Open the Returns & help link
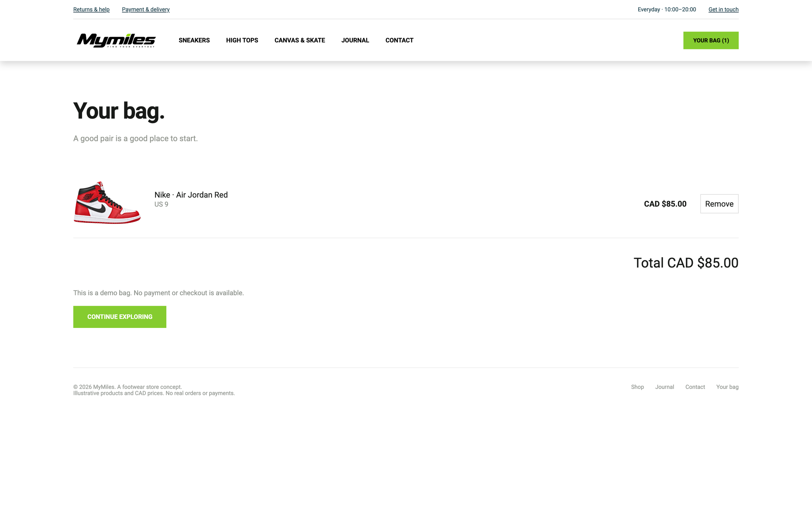This screenshot has height=508, width=812. tap(91, 9)
